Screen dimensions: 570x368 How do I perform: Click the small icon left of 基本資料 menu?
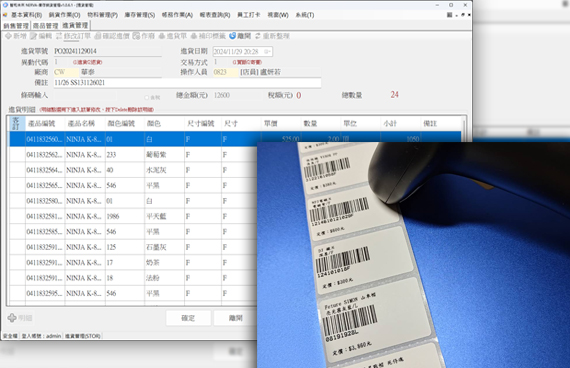[5, 15]
